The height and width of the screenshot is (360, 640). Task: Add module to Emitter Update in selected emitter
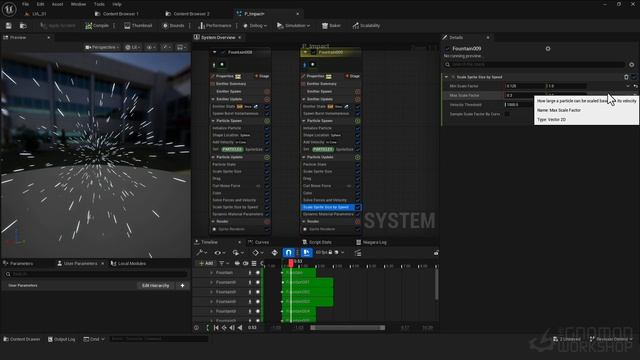358,99
